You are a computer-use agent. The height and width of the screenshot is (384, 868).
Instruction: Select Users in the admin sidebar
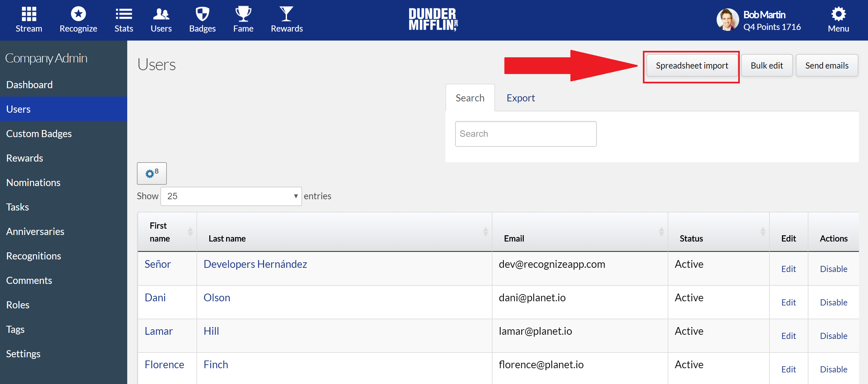63,109
